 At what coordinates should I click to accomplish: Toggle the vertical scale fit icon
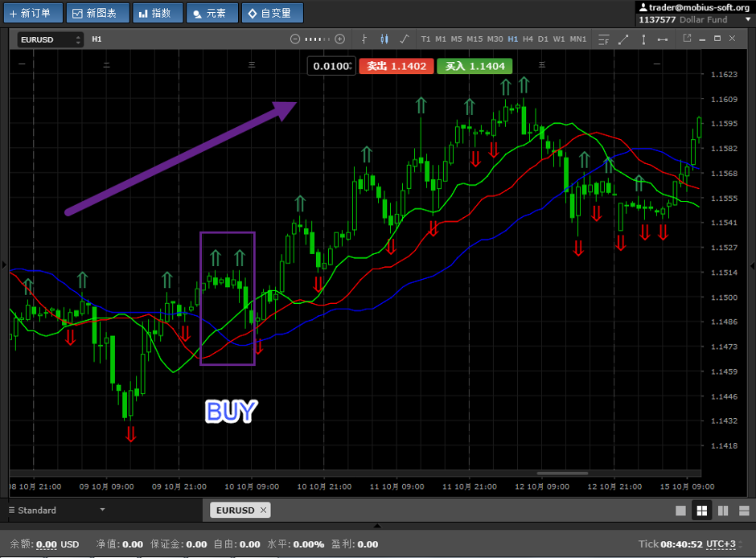pos(643,39)
